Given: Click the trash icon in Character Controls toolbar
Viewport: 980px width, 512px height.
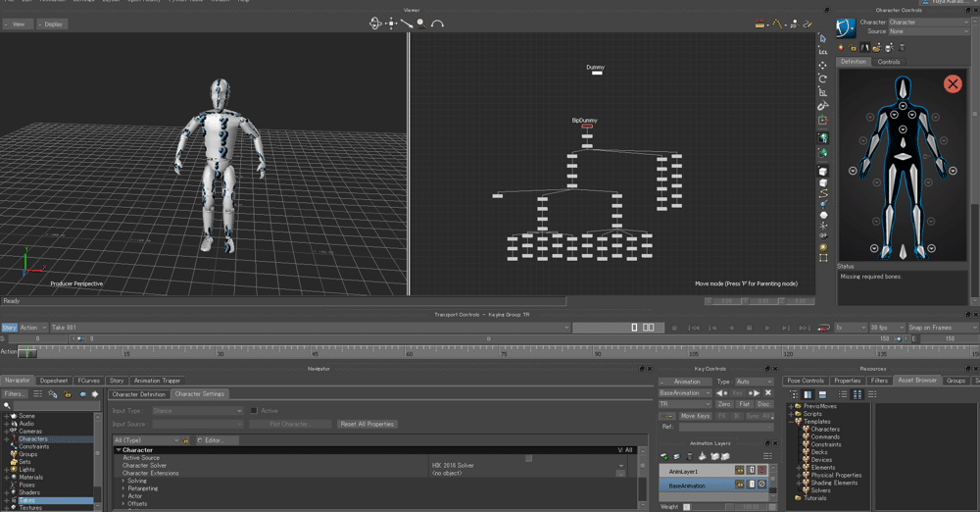Looking at the screenshot, I should (902, 47).
